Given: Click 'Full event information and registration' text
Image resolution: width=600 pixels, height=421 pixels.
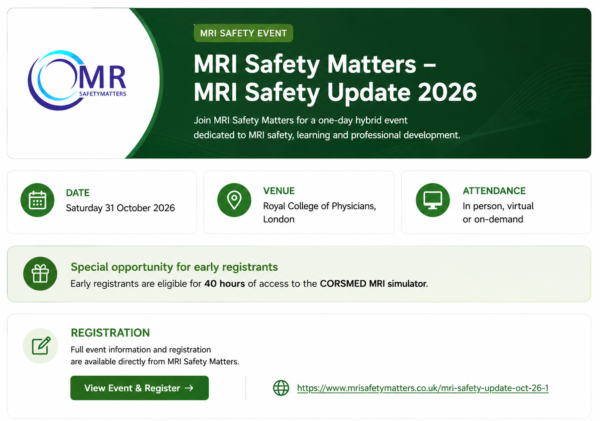Looking at the screenshot, I should point(141,349).
